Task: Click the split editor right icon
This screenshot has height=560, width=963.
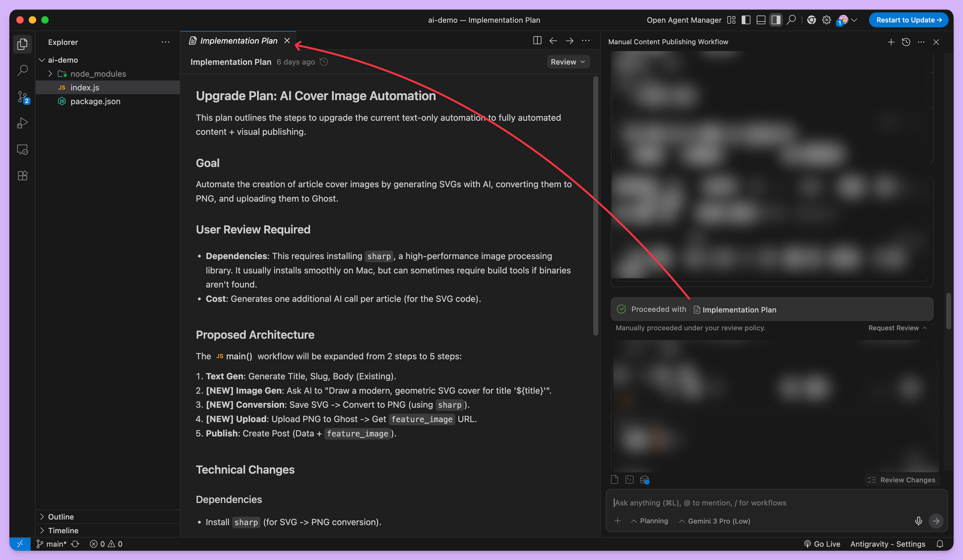Action: tap(537, 40)
